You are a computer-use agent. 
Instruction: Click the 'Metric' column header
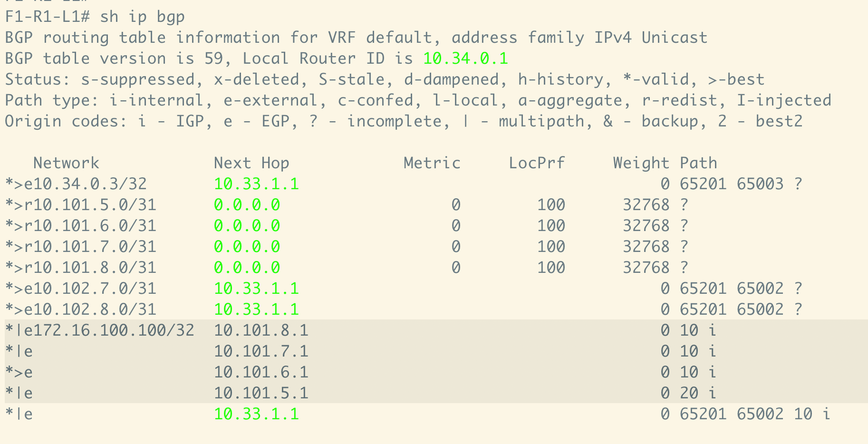click(432, 163)
